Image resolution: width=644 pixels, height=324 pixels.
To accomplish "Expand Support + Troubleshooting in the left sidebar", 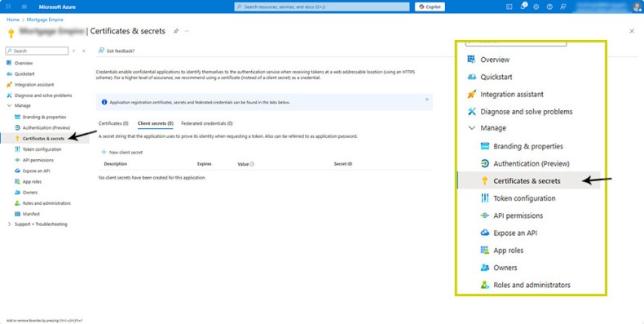I will tap(10, 224).
